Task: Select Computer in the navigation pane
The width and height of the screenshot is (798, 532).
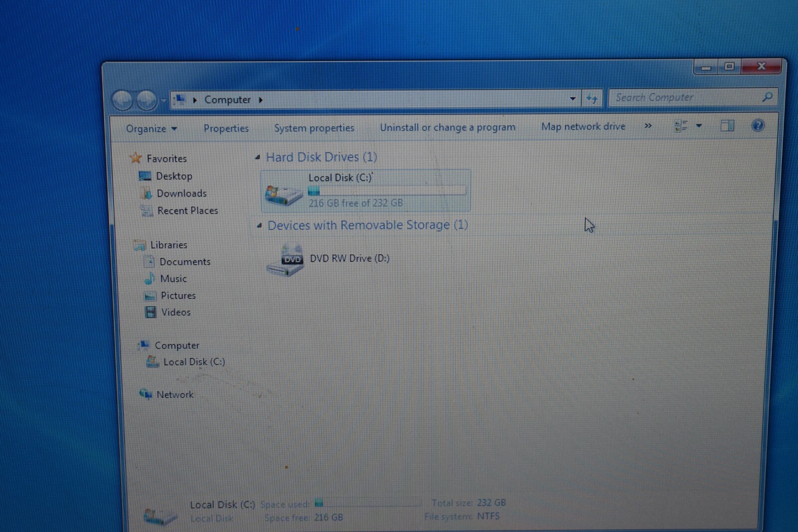Action: (x=177, y=345)
